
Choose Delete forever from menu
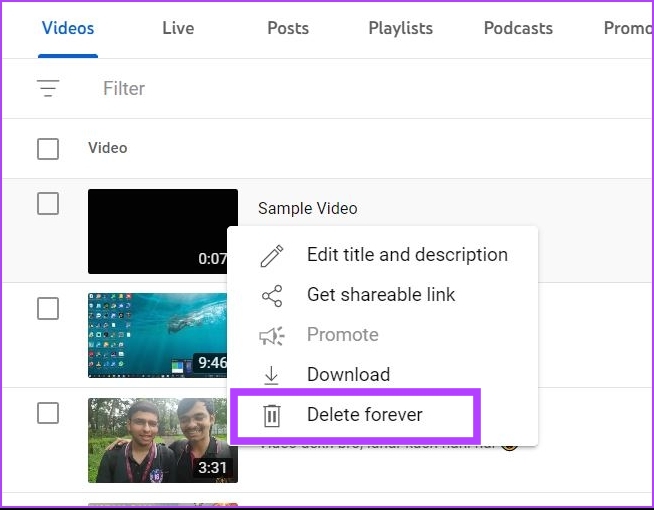pos(364,415)
